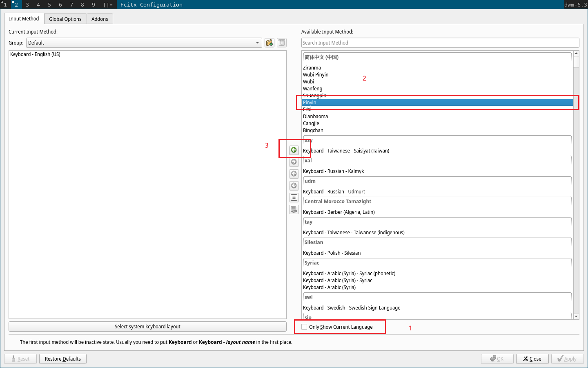Click the Restore Defaults button
The height and width of the screenshot is (368, 588).
click(63, 359)
